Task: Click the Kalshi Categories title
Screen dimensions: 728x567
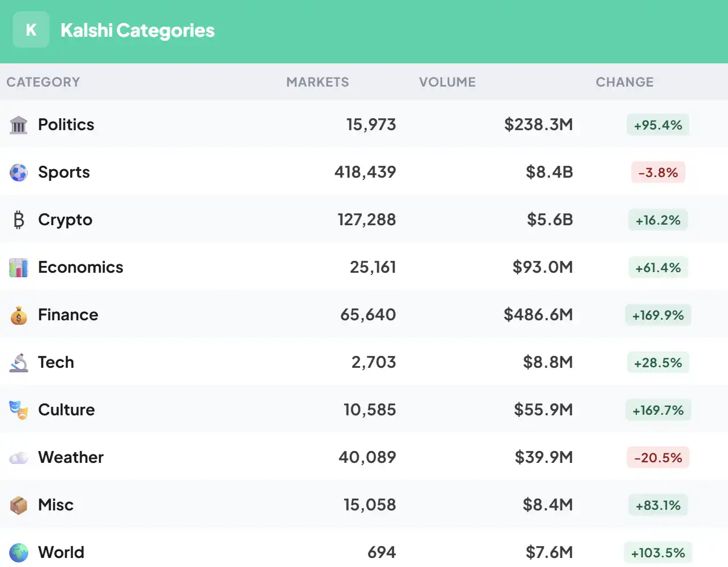Action: (138, 30)
